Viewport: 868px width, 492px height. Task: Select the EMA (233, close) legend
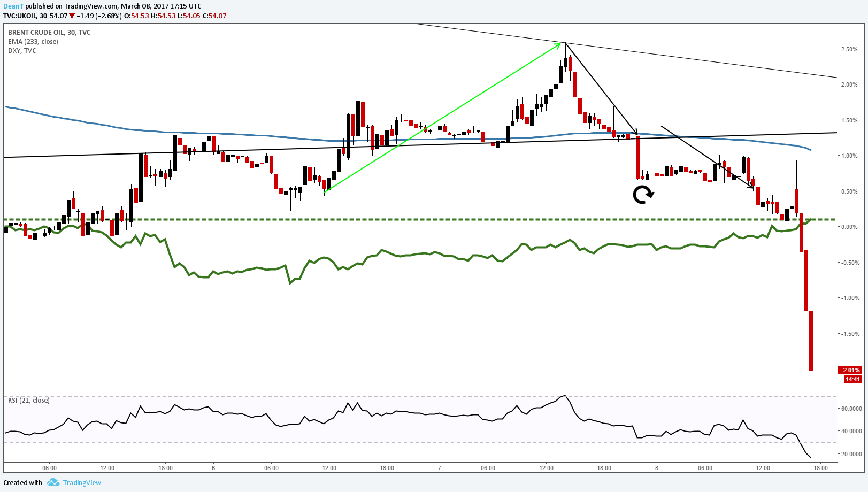[33, 42]
